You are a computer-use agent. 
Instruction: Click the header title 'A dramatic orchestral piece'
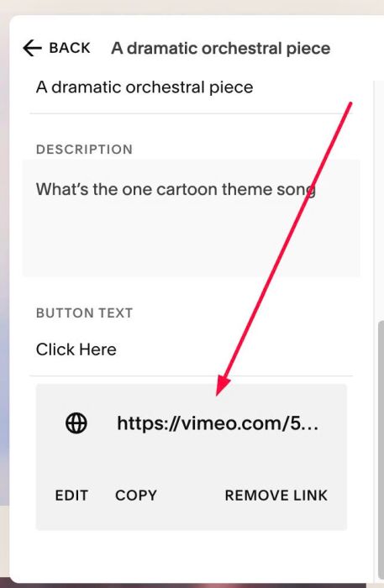220,48
